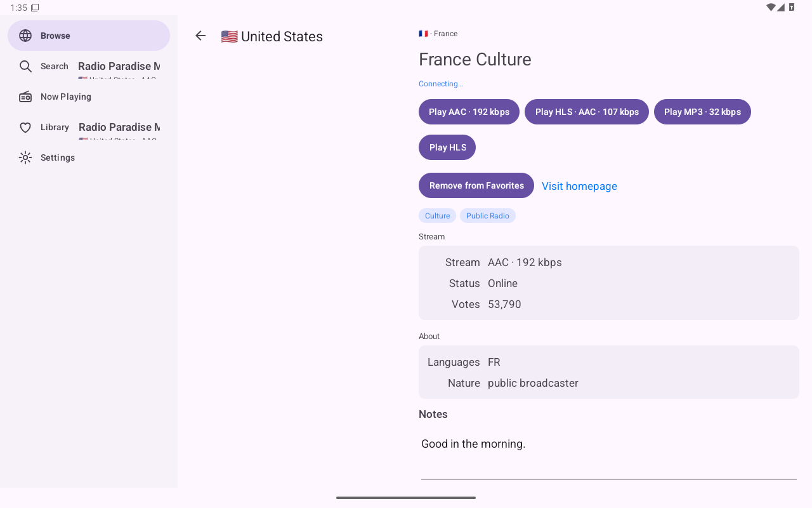The image size is (812, 508).
Task: Click the Now Playing radio icon
Action: [x=25, y=97]
